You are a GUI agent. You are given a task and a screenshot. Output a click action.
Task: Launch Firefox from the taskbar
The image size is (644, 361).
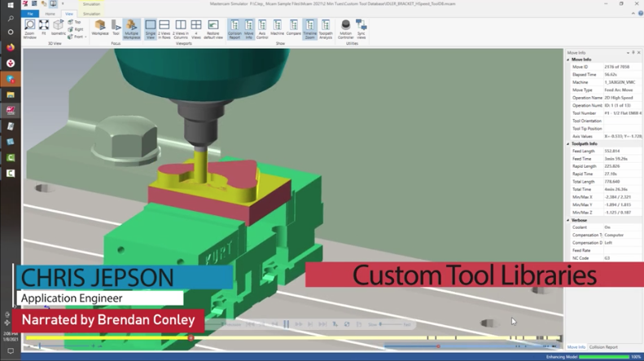click(11, 47)
